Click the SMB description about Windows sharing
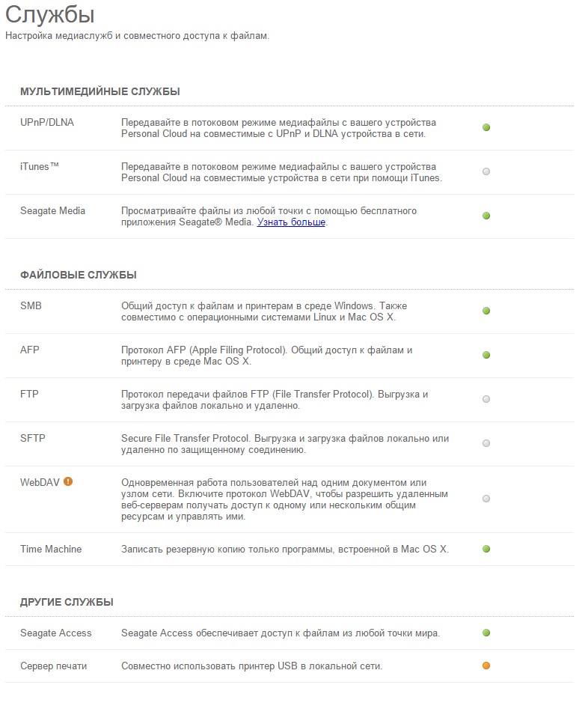588x703 pixels. point(264,311)
